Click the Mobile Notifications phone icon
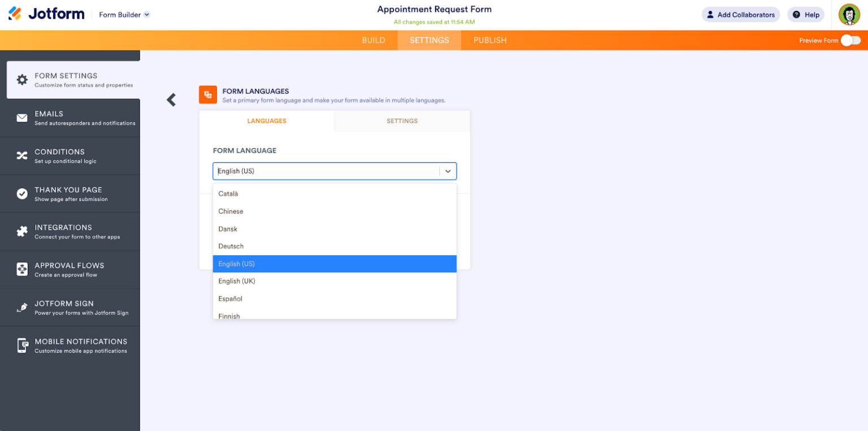This screenshot has height=431, width=868. pos(21,345)
